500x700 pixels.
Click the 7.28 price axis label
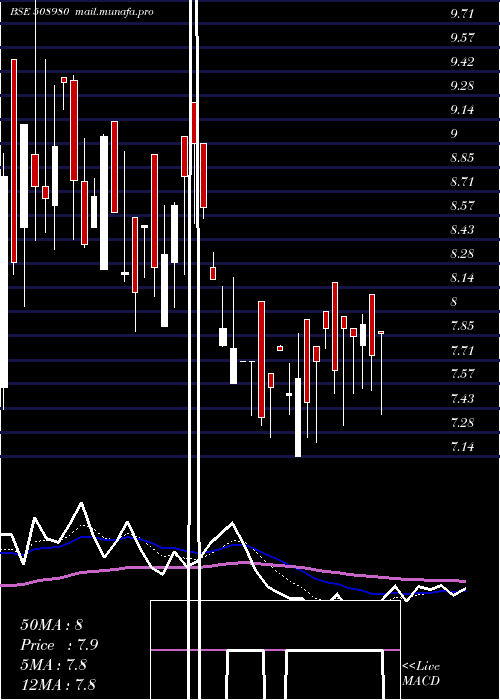tap(462, 422)
